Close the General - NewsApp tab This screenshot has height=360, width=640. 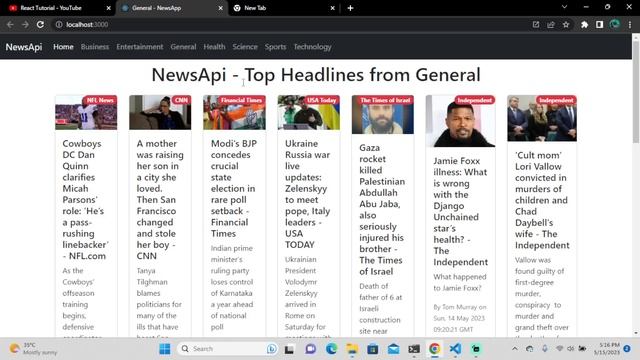point(220,8)
